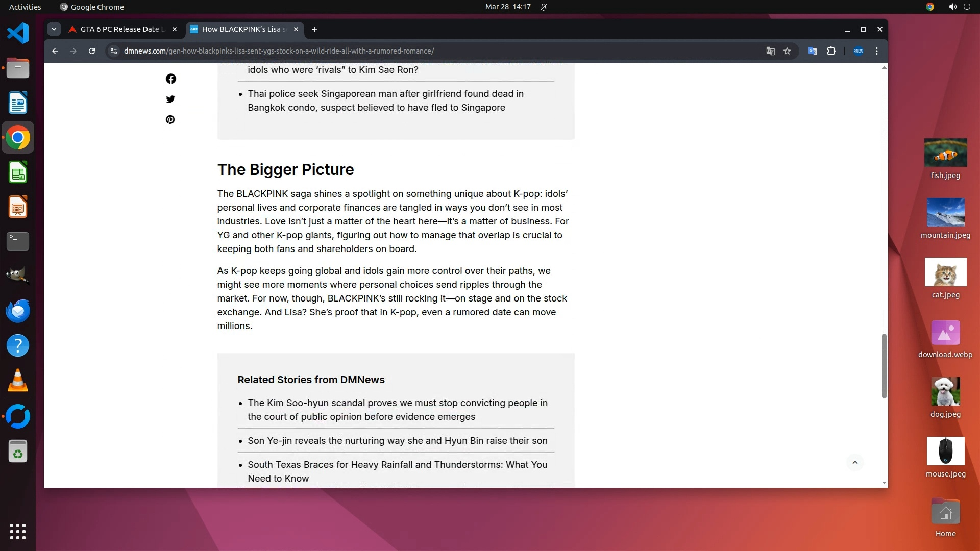The image size is (980, 551).
Task: Open Google Translate icon in address bar
Action: click(x=770, y=51)
